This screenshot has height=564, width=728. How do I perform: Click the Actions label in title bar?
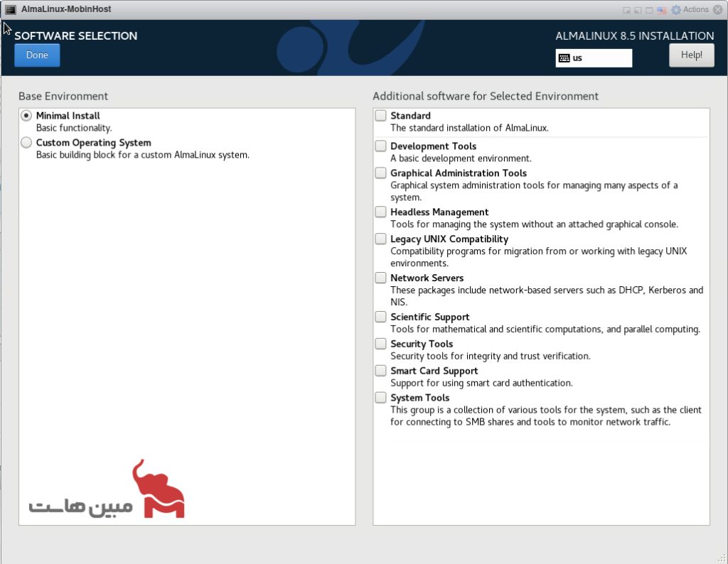point(695,9)
